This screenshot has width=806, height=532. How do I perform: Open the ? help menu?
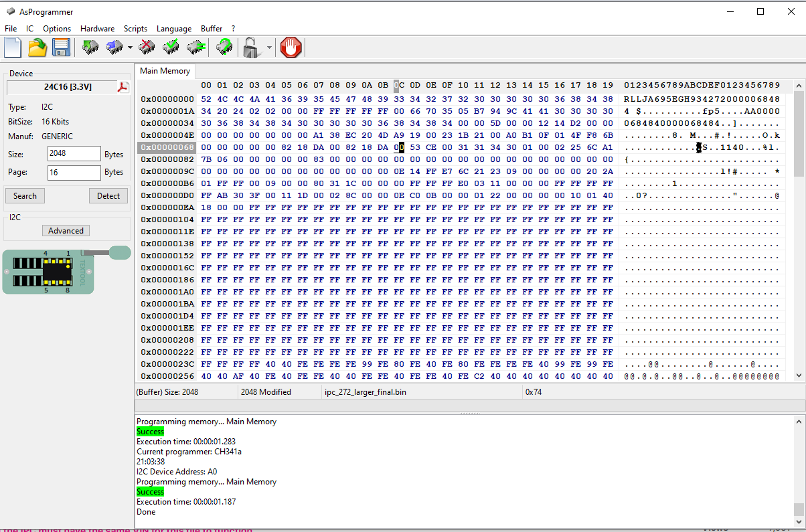234,29
